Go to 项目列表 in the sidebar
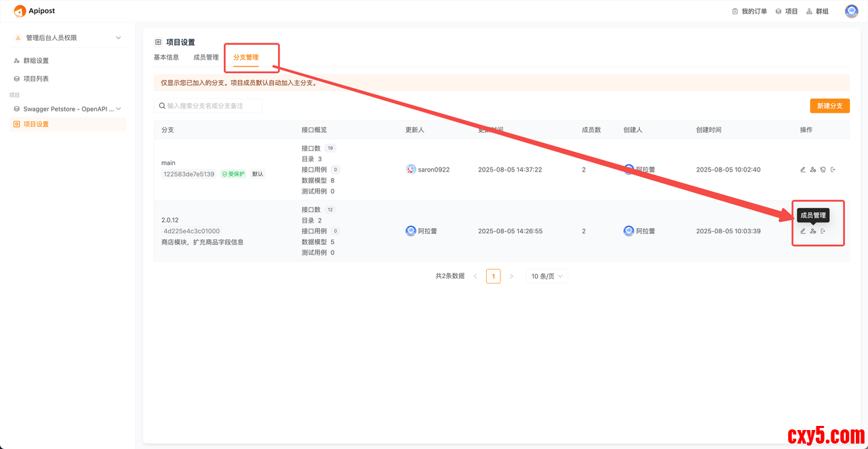This screenshot has width=868, height=449. click(x=36, y=79)
